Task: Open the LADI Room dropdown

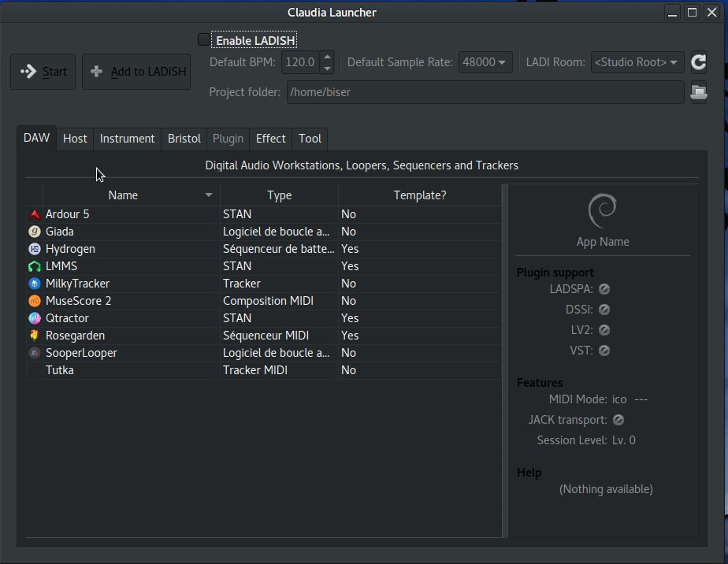Action: pos(637,62)
